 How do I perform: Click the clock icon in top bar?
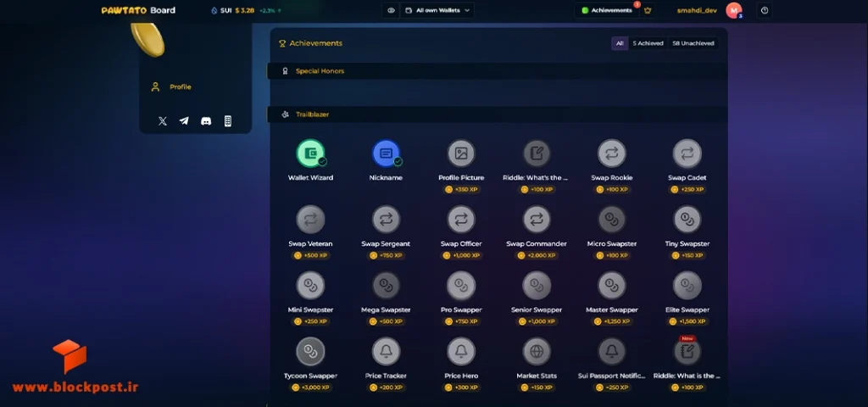pyautogui.click(x=765, y=10)
